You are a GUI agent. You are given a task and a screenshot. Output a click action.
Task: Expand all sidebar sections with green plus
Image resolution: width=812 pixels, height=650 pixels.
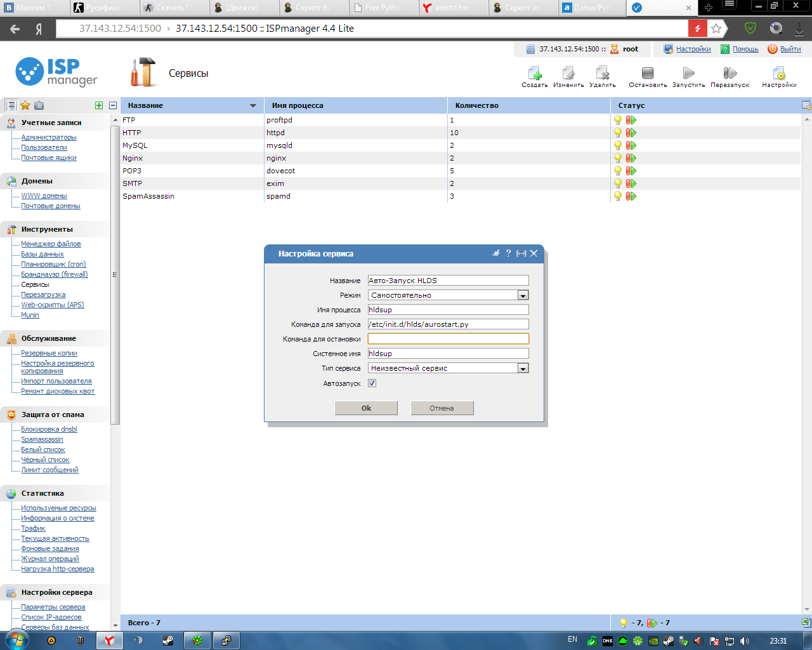(x=99, y=105)
